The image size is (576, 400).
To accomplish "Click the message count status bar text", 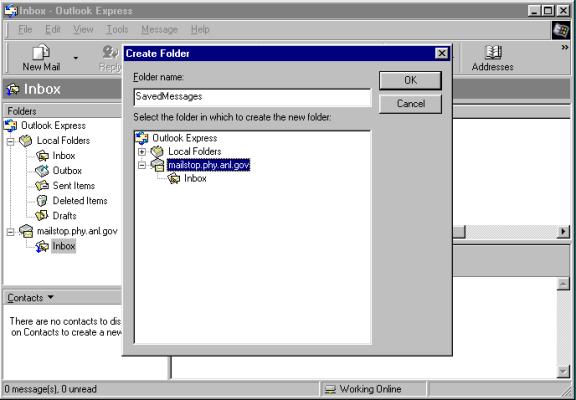I will pyautogui.click(x=51, y=389).
